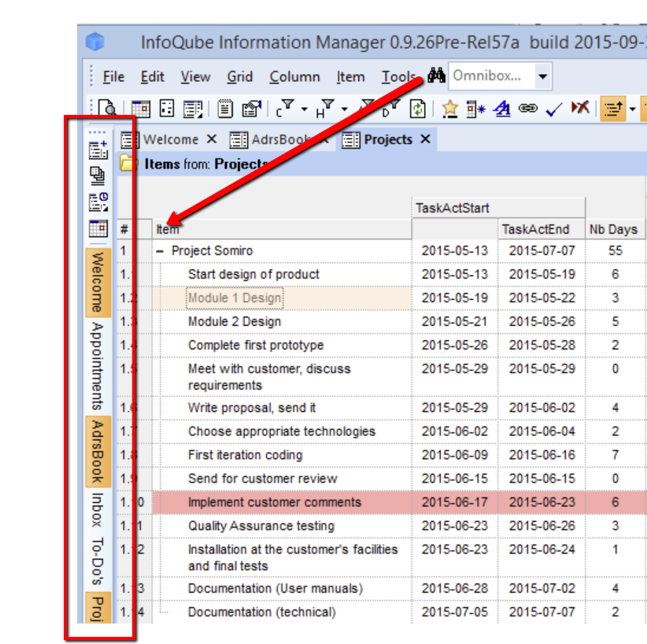
Task: Close the Projects tab
Action: coord(425,139)
